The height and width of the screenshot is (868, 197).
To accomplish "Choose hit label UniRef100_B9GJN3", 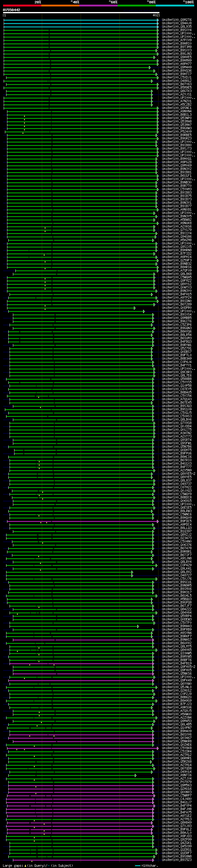I will [177, 54].
